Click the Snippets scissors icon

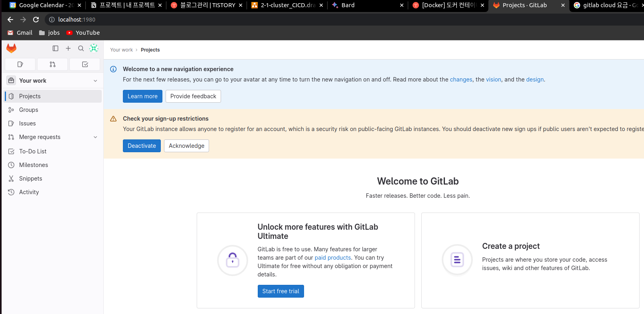11,179
